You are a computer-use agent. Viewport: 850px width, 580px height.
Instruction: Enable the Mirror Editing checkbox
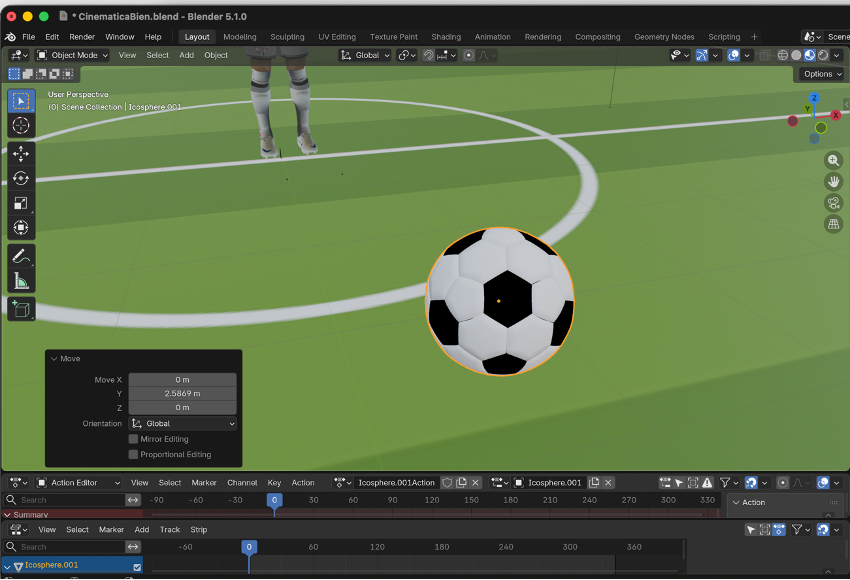click(x=133, y=439)
